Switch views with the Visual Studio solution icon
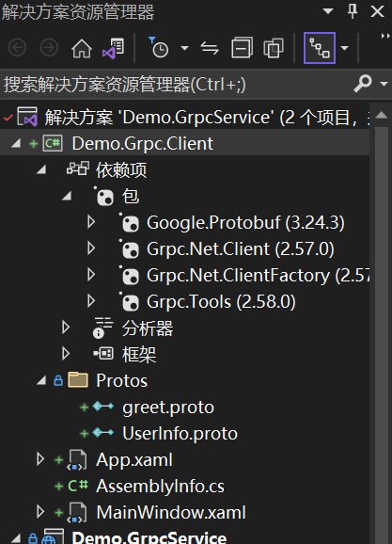 114,48
